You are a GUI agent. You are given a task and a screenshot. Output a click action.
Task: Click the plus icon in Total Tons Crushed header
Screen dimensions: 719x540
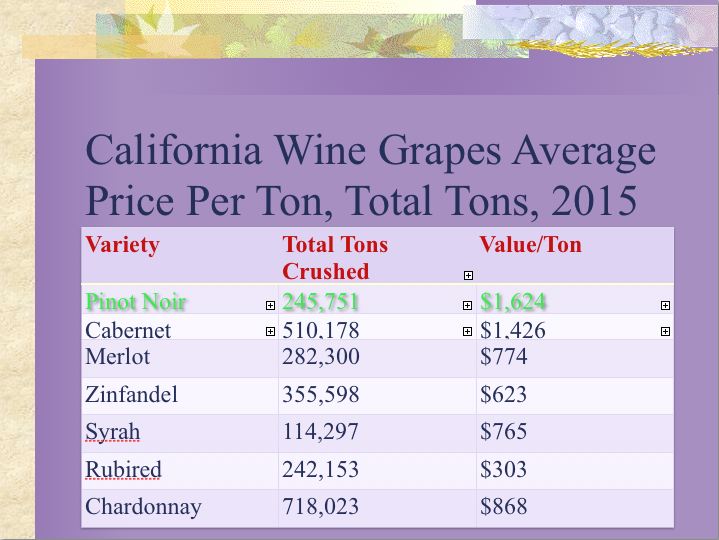click(468, 275)
